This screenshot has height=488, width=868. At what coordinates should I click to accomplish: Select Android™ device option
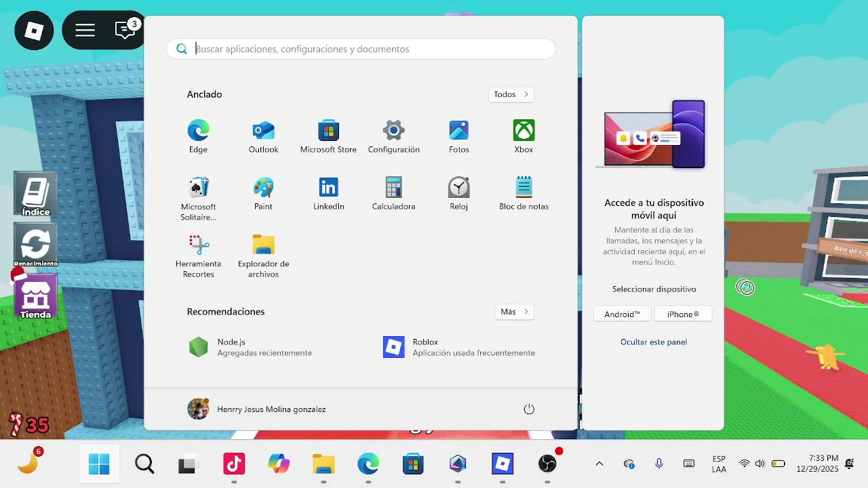point(622,314)
